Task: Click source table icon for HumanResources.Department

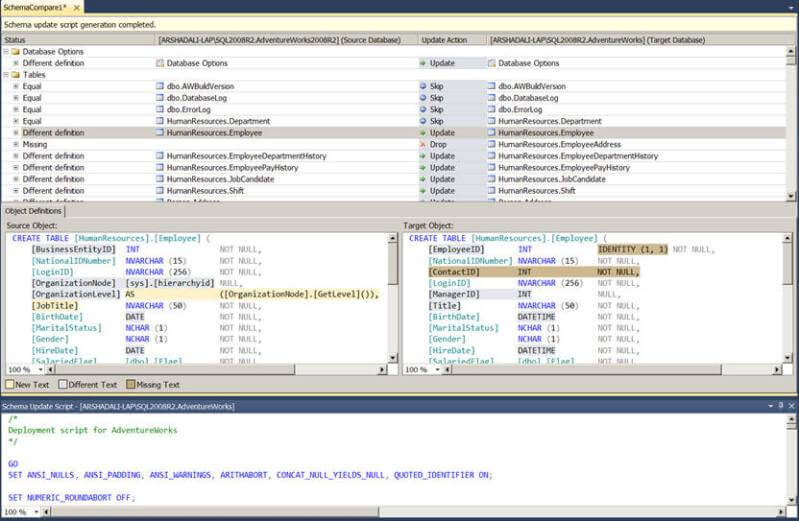Action: pos(160,121)
